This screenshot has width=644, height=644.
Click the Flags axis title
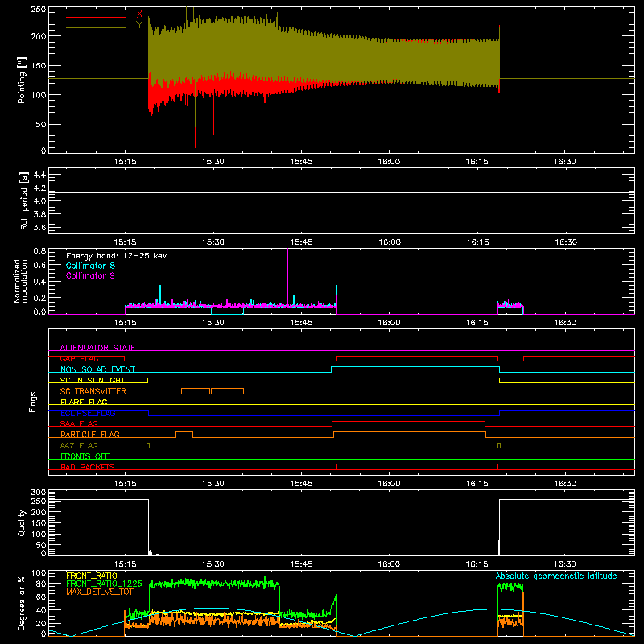(x=32, y=402)
